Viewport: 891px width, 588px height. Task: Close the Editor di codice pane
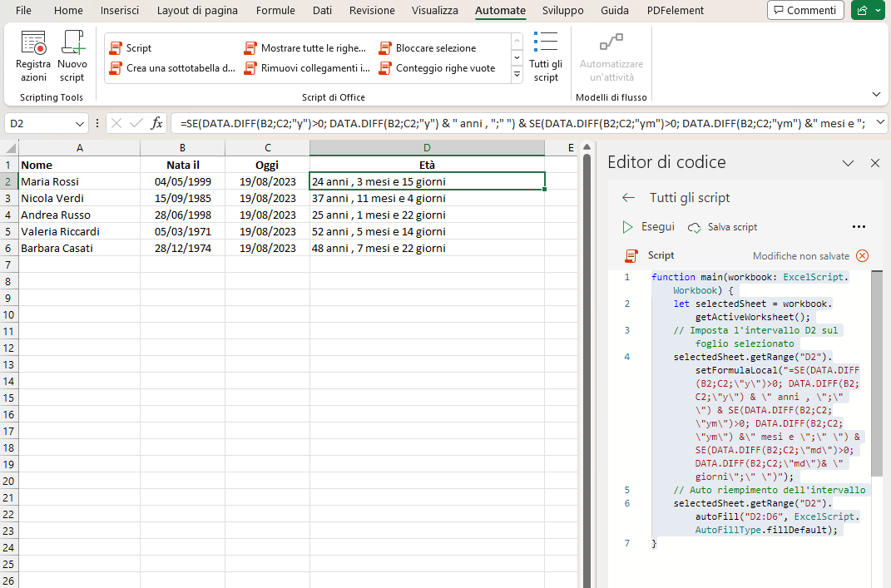[875, 163]
